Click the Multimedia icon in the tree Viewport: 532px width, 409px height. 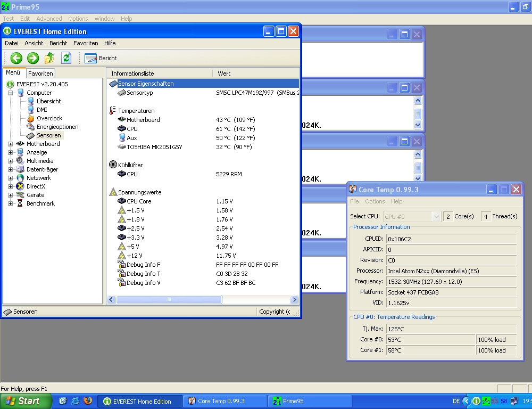point(20,161)
